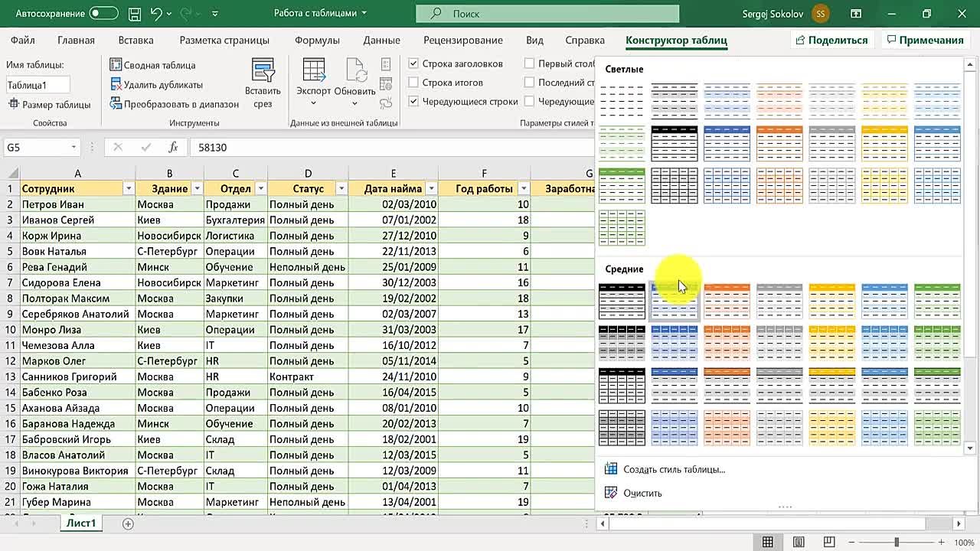Click the formula bar confirm checkmark icon
The width and height of the screenshot is (980, 551).
(x=145, y=147)
